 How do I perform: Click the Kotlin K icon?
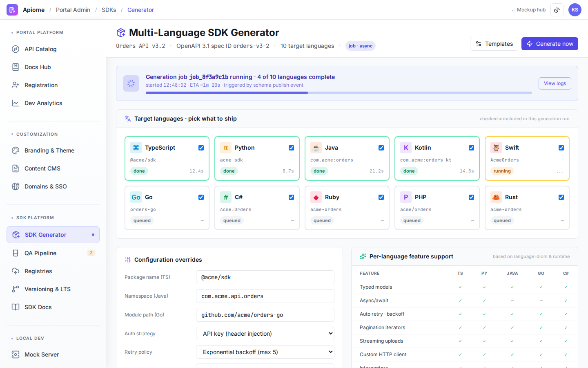(x=406, y=148)
